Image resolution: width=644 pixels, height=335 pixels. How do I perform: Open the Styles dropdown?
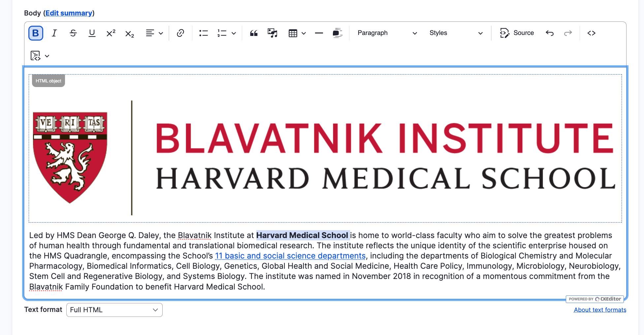pyautogui.click(x=456, y=33)
